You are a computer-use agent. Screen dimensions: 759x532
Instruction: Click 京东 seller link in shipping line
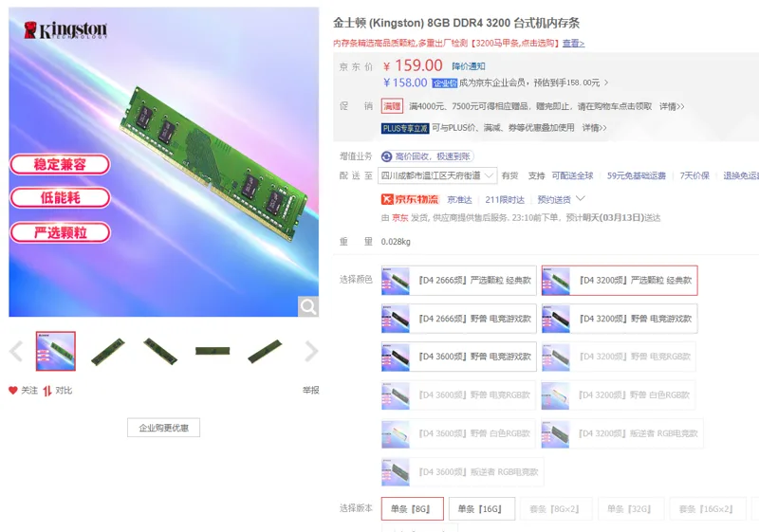click(399, 218)
